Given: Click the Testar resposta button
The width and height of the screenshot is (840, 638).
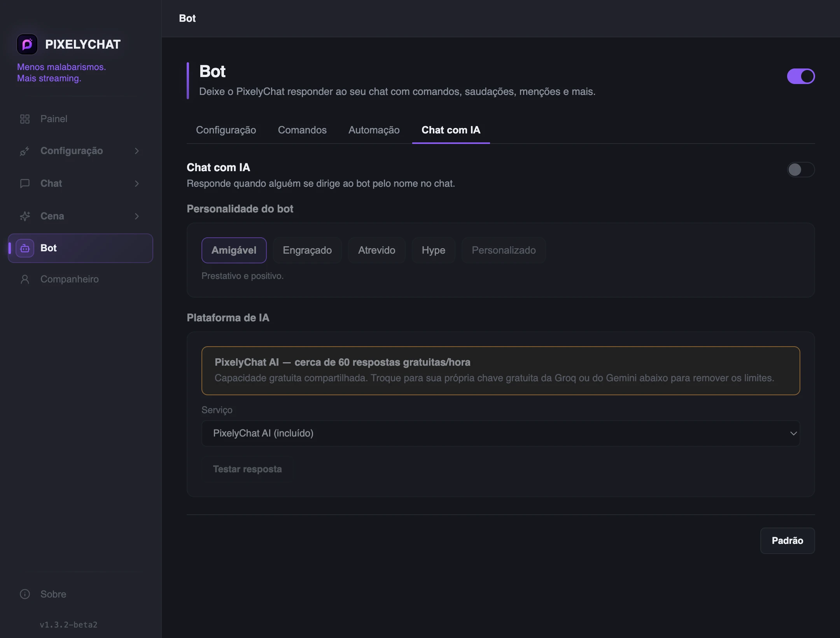Looking at the screenshot, I should click(x=247, y=469).
